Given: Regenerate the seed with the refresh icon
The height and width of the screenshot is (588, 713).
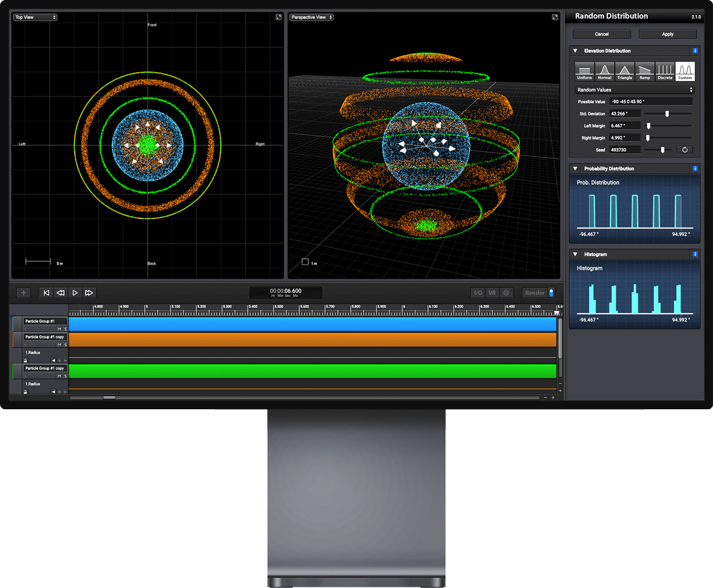Looking at the screenshot, I should coord(684,150).
